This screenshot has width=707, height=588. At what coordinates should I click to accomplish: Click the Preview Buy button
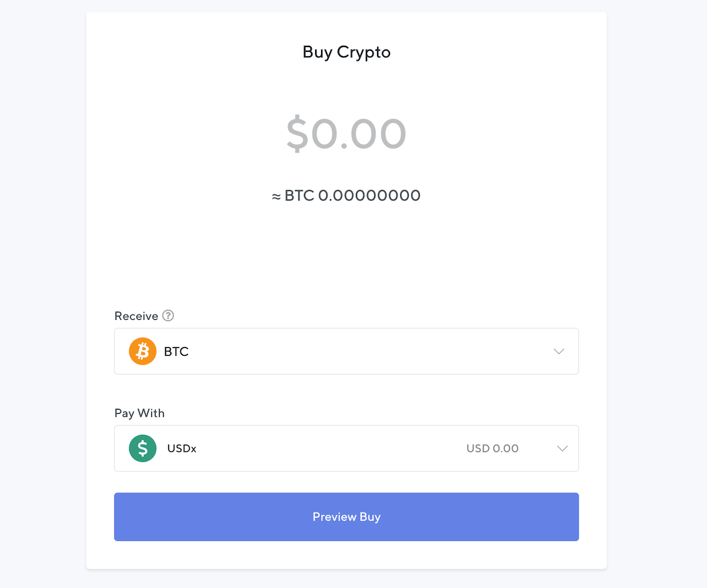(346, 517)
